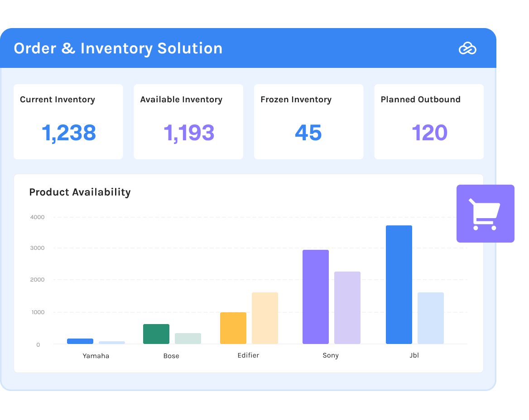Click the Product Availability chart title
Screen dimensions: 529x420
(x=80, y=192)
